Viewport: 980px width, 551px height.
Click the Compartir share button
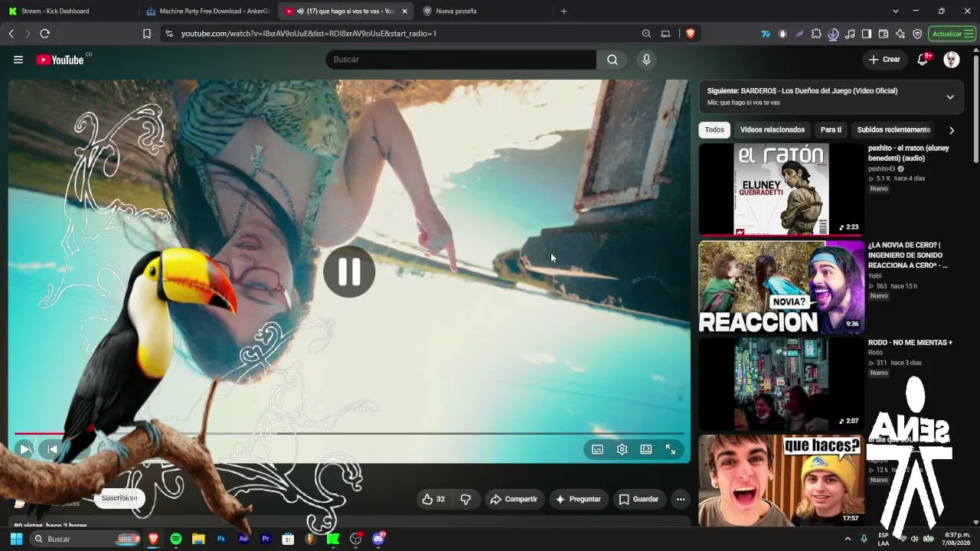click(x=514, y=499)
